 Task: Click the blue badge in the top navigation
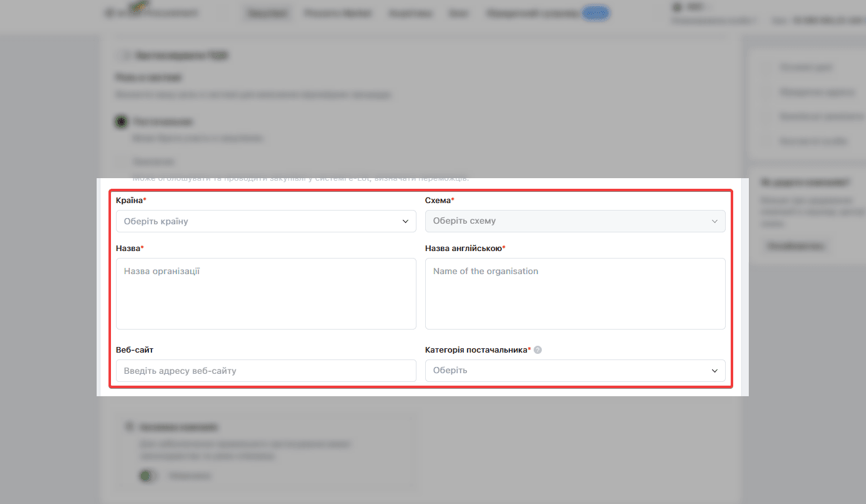pos(595,13)
